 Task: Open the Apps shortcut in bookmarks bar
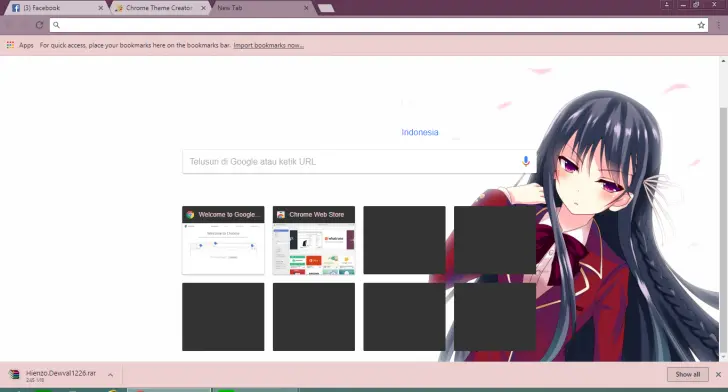tap(20, 45)
